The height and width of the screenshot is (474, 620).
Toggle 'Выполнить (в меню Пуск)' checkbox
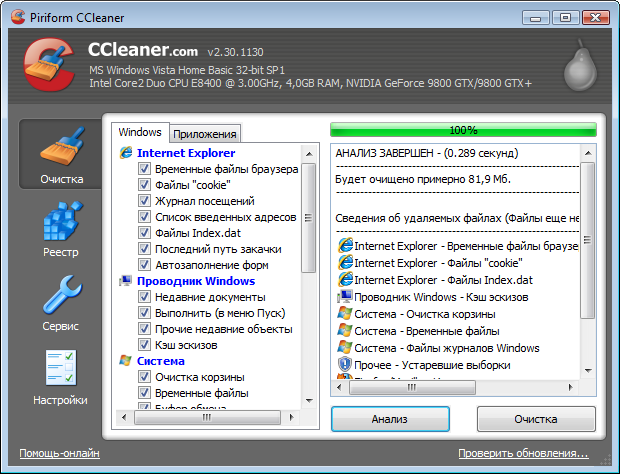click(x=144, y=313)
